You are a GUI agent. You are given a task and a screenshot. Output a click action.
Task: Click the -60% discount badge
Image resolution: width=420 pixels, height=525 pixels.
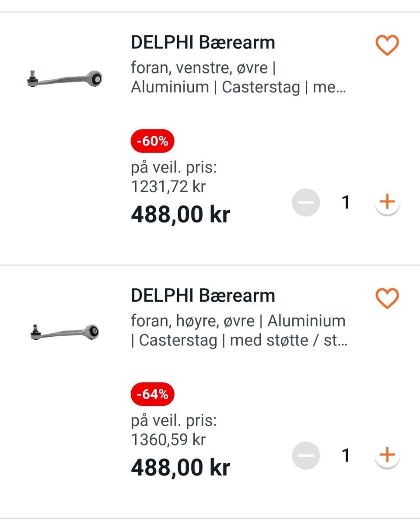(x=152, y=141)
